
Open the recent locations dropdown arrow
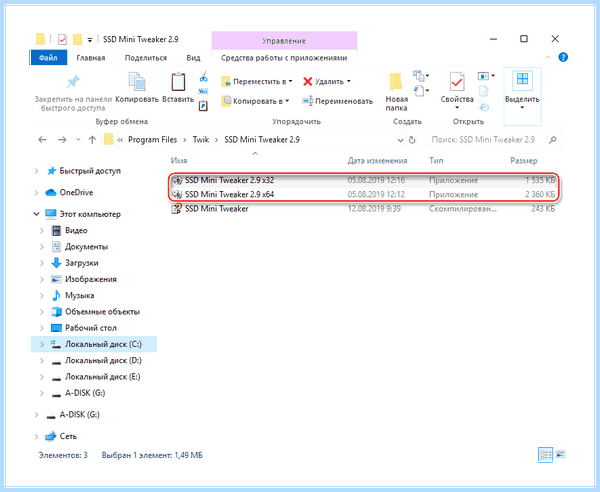(x=78, y=140)
